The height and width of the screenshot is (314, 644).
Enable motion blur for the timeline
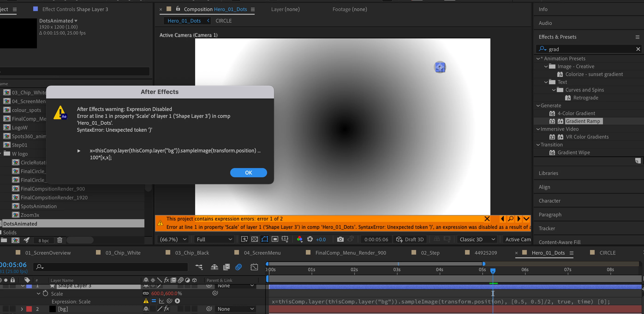239,267
